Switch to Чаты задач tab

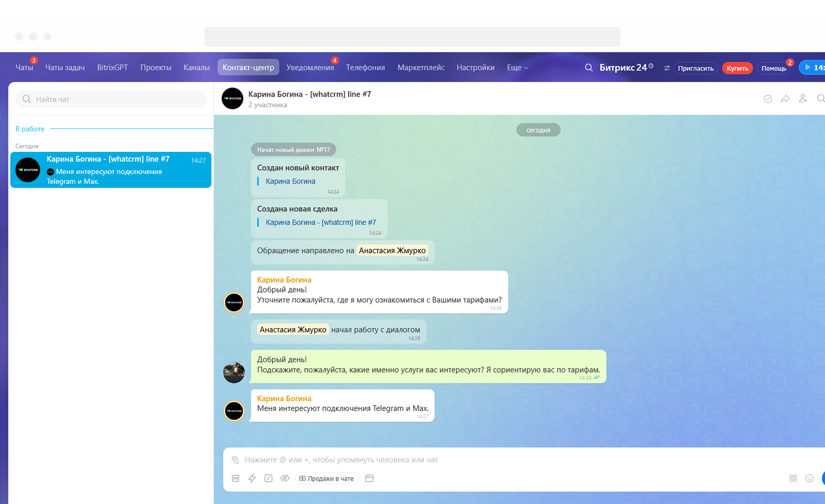65,67
